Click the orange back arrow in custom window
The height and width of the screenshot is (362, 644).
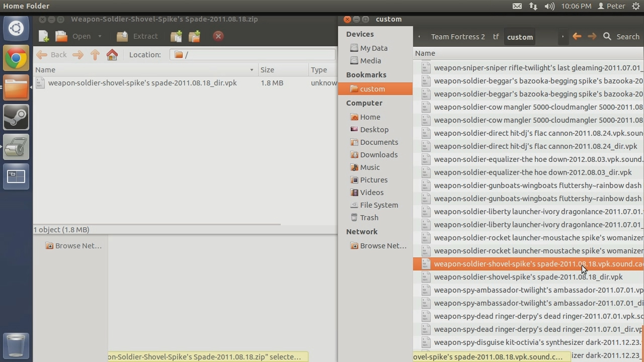click(577, 37)
